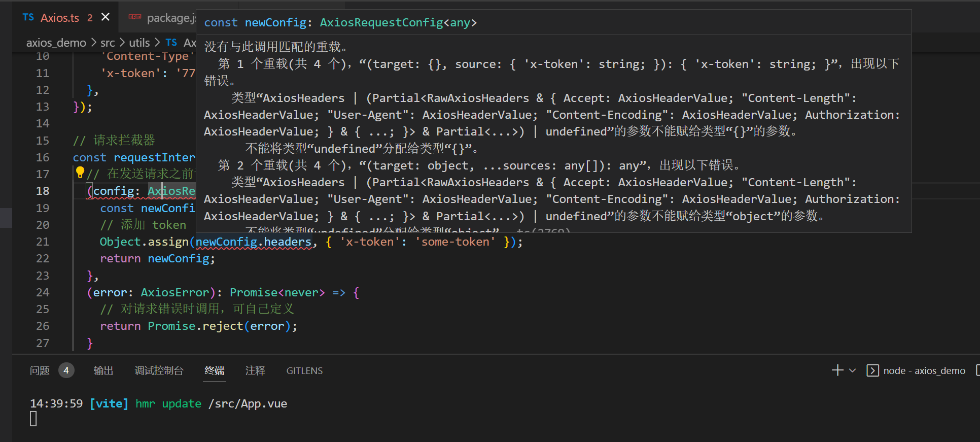
Task: Click the terminal shell icon beside node
Action: click(872, 370)
